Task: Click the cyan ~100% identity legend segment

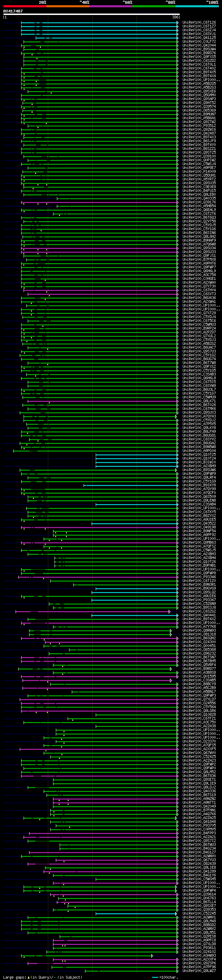Action: coord(197,6)
